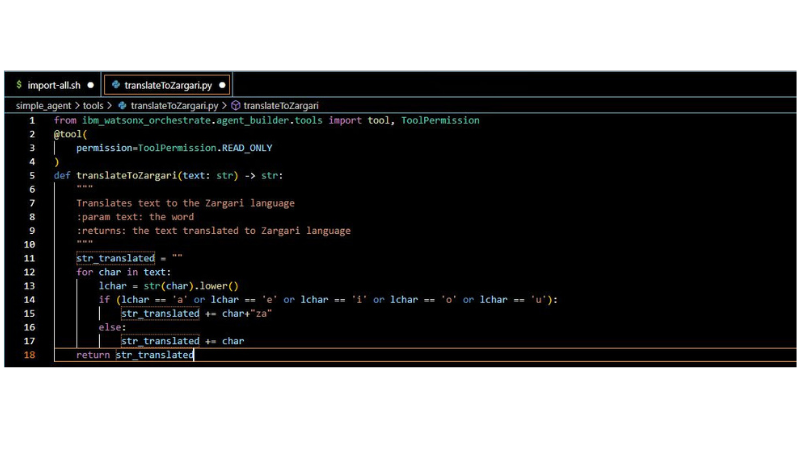800x450 pixels.
Task: Click the @tool decorator on line 2
Action: click(69, 133)
